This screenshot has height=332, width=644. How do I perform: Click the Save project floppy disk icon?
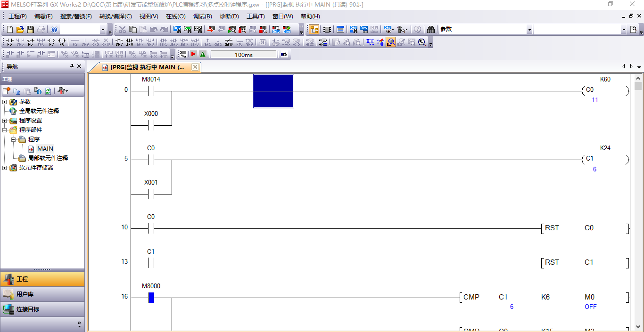coord(30,30)
